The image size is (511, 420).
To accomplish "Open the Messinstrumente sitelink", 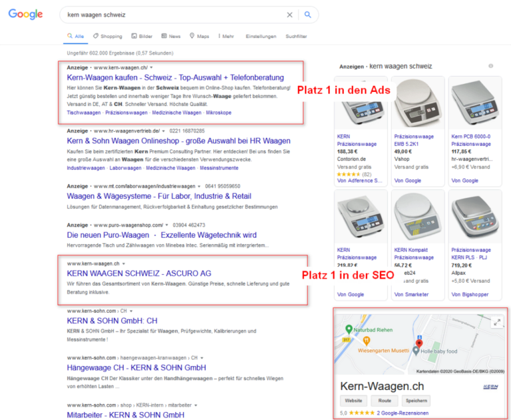I will (x=219, y=168).
